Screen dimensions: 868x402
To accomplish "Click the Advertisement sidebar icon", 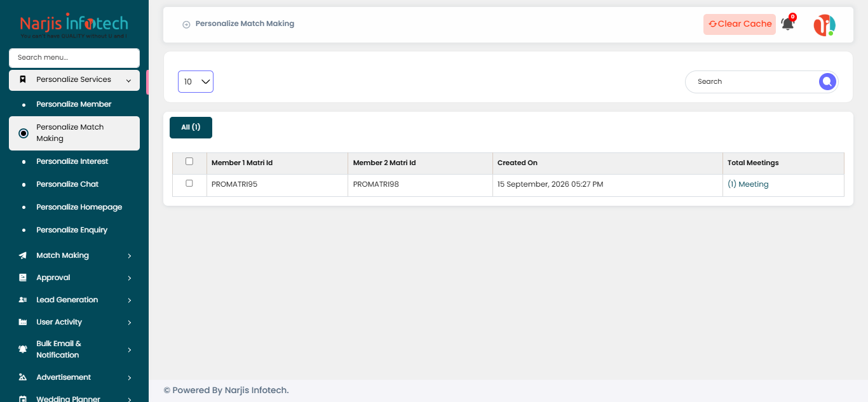I will [23, 377].
